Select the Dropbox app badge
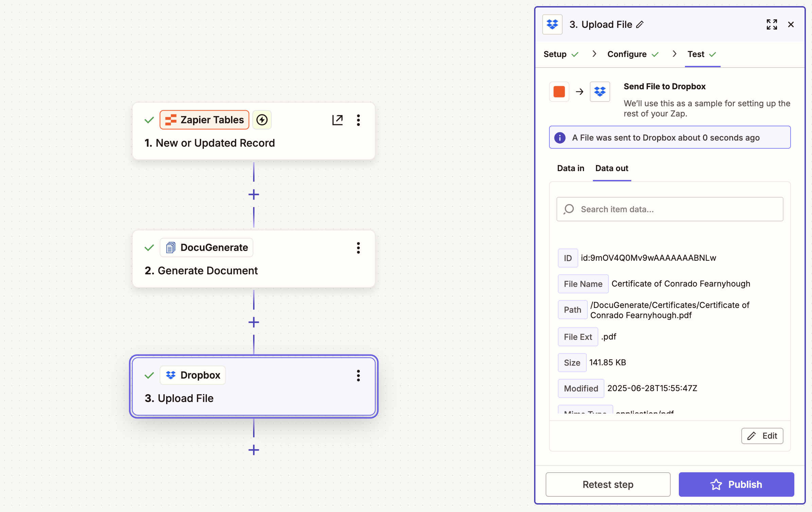Screen dimensions: 812x512 [x=193, y=376]
